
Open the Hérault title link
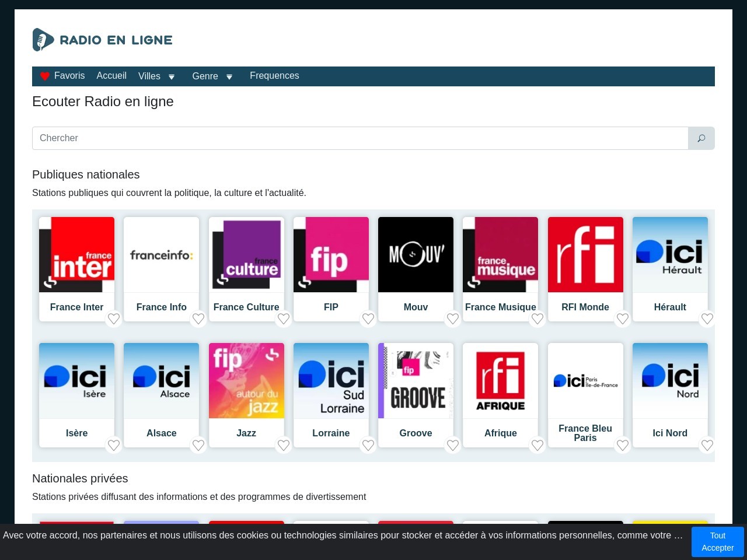click(x=670, y=307)
